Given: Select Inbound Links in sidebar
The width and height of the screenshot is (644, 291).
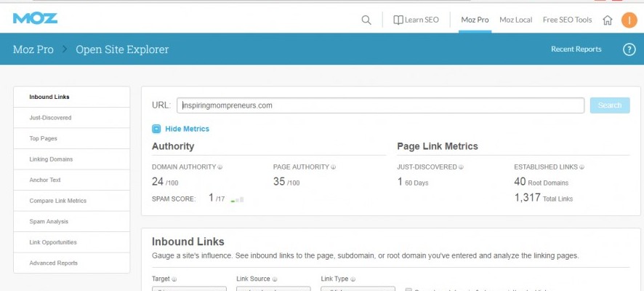Looking at the screenshot, I should (72, 97).
